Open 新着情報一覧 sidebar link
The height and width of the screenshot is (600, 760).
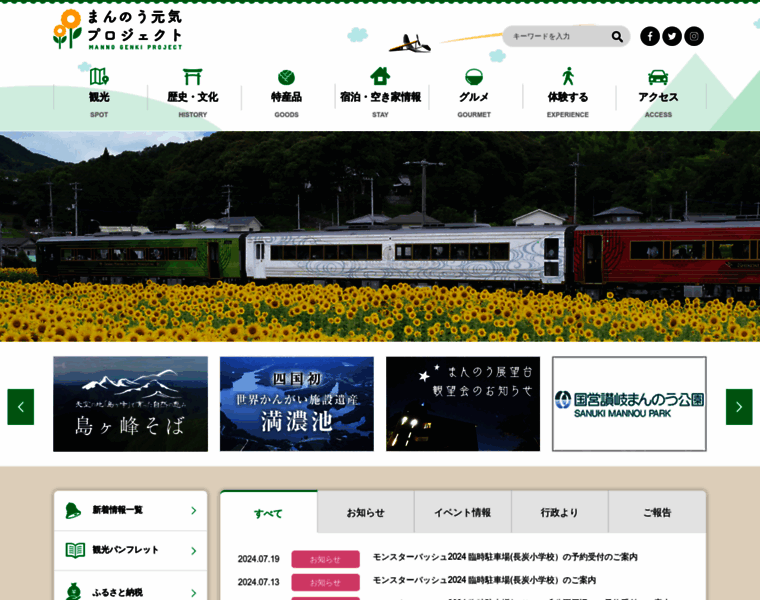tap(130, 510)
